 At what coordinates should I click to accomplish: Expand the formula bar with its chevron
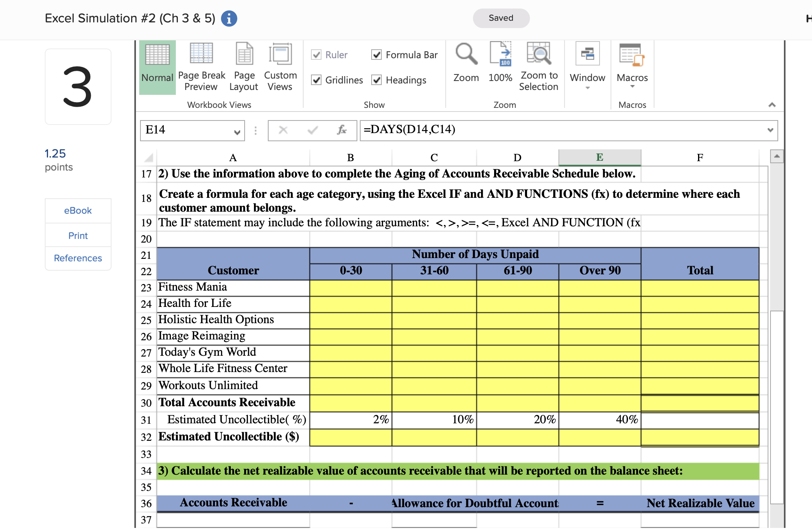click(770, 130)
